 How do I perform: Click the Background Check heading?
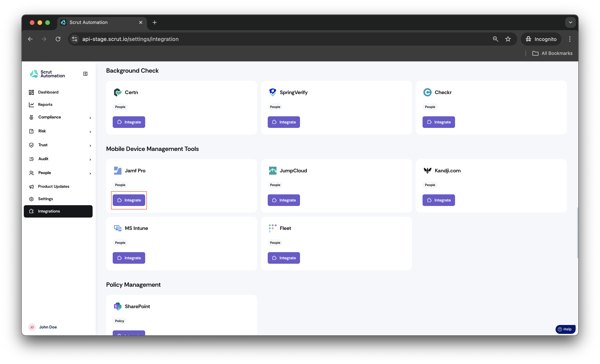[132, 71]
